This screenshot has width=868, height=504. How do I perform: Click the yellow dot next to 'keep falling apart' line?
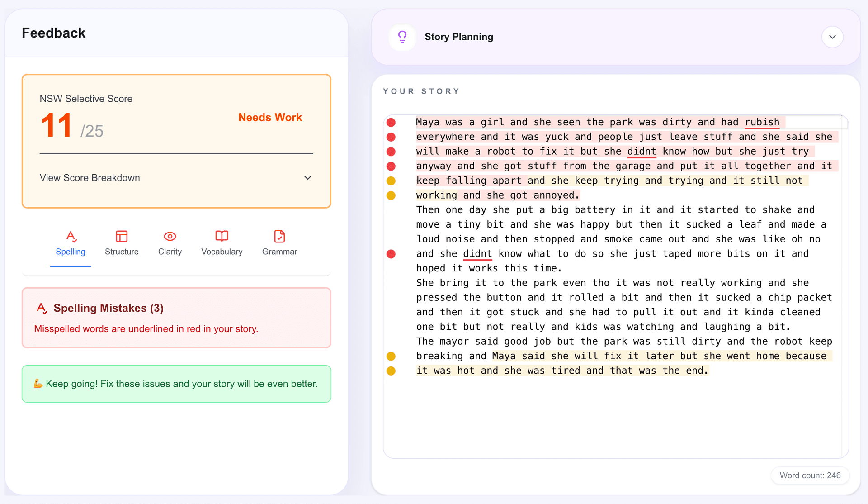click(x=391, y=181)
